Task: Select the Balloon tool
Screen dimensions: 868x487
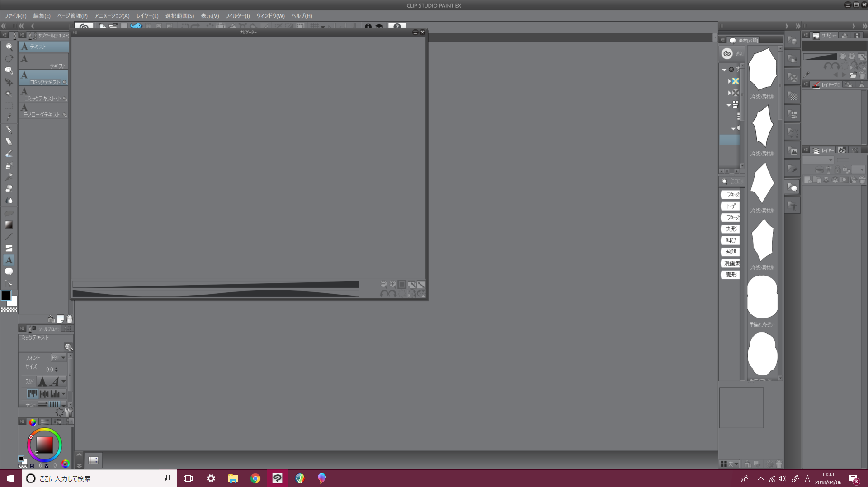Action: pos(9,272)
